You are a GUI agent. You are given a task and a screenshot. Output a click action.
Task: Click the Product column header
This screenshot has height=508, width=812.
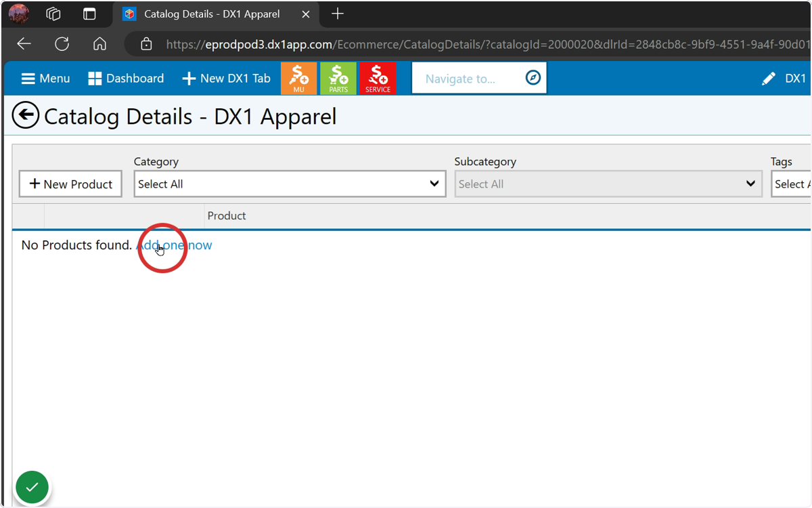coord(227,215)
